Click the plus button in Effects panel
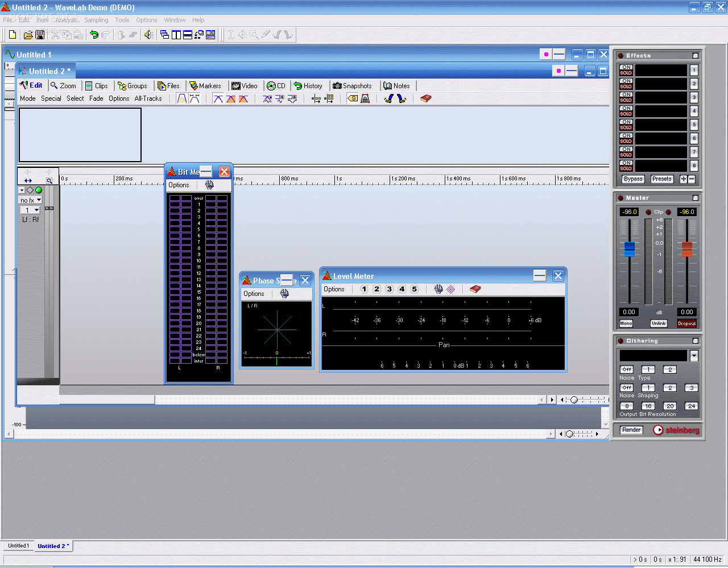The width and height of the screenshot is (728, 568). pos(684,179)
